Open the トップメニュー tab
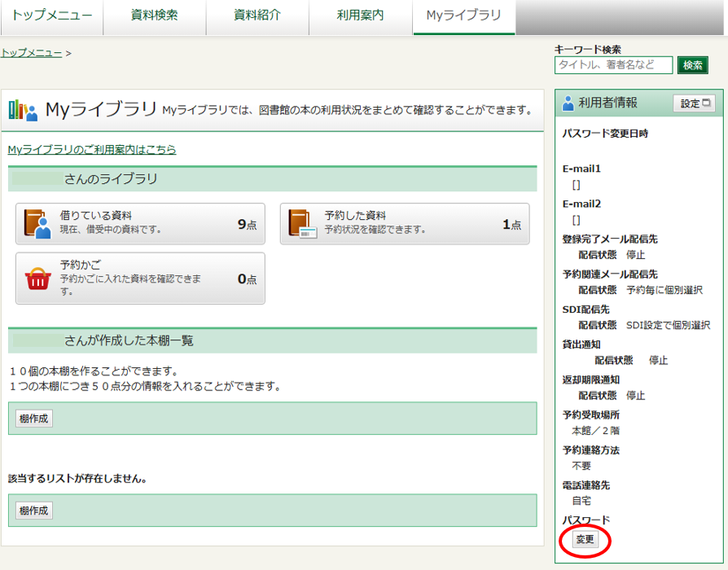The image size is (728, 570). pyautogui.click(x=51, y=16)
